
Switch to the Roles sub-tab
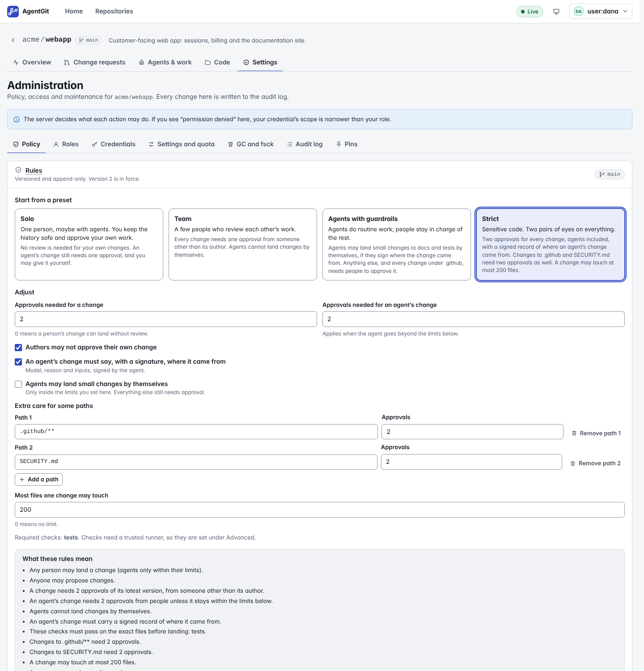pyautogui.click(x=66, y=144)
